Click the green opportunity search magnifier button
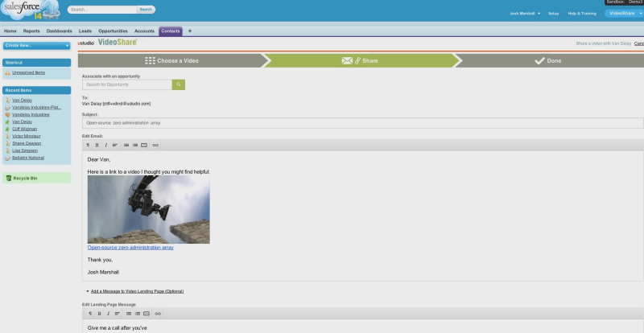The image size is (644, 333). coord(179,84)
